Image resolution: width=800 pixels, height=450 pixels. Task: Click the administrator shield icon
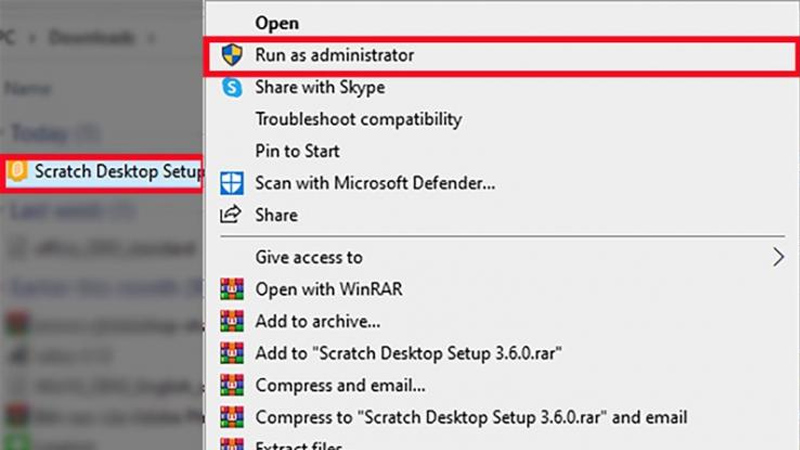[232, 55]
